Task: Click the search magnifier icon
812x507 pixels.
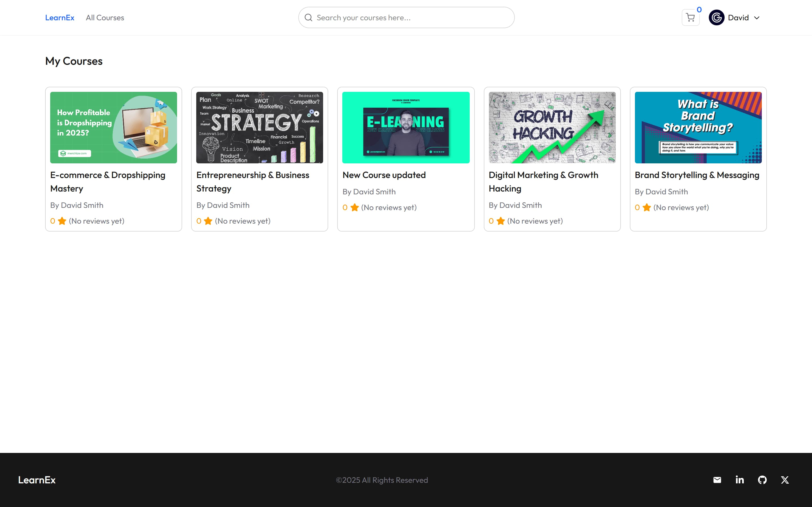Action: [x=308, y=17]
